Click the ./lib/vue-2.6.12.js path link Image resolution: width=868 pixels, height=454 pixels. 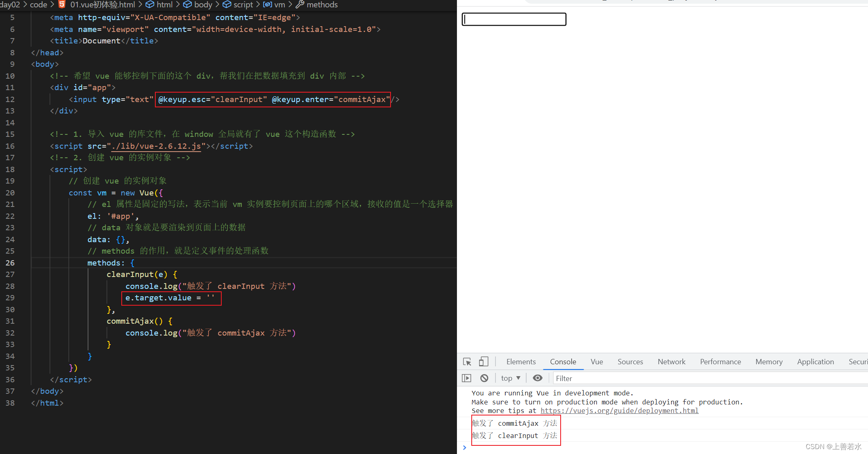tap(156, 146)
